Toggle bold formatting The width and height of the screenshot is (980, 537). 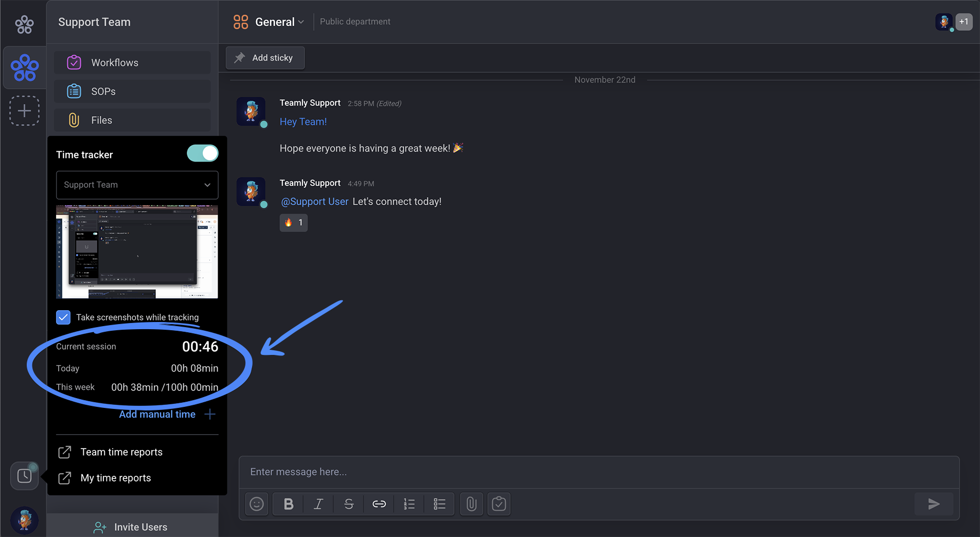pyautogui.click(x=289, y=504)
